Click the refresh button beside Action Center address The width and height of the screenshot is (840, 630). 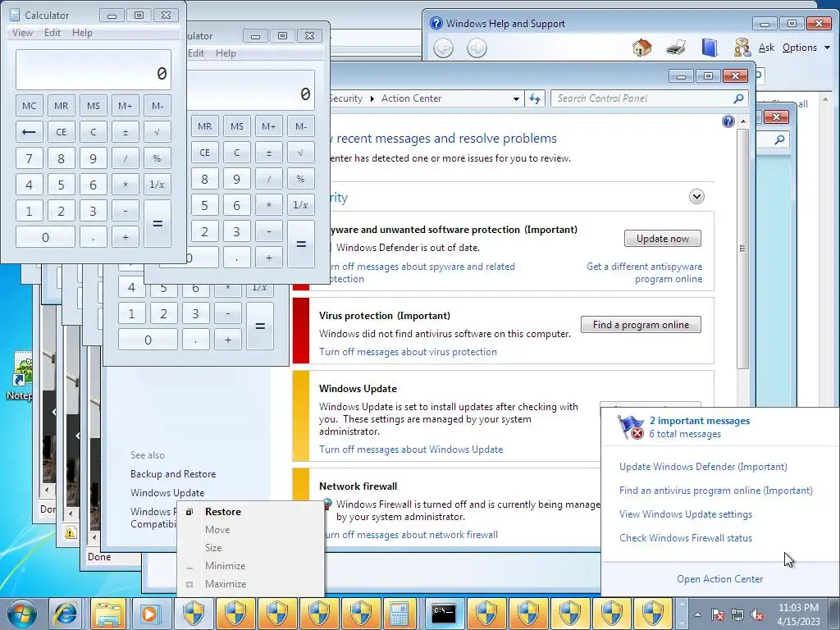(x=535, y=98)
